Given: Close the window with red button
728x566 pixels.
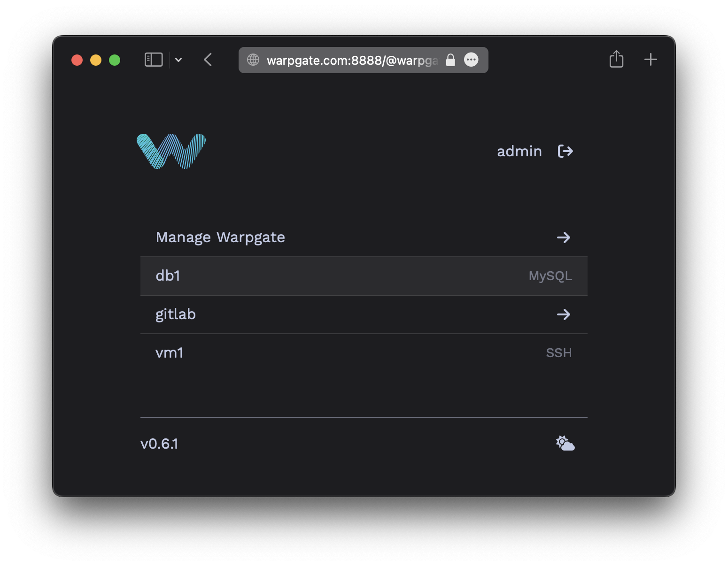Looking at the screenshot, I should 77,60.
